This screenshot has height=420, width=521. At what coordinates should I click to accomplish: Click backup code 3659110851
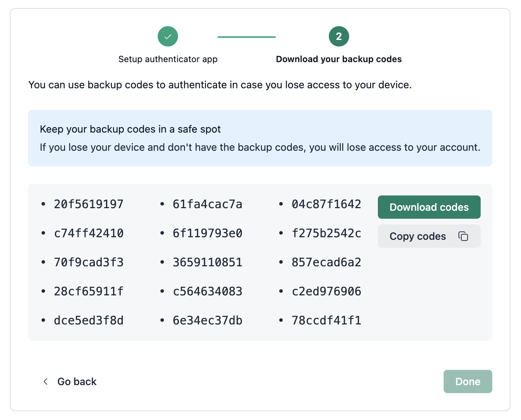coord(207,262)
